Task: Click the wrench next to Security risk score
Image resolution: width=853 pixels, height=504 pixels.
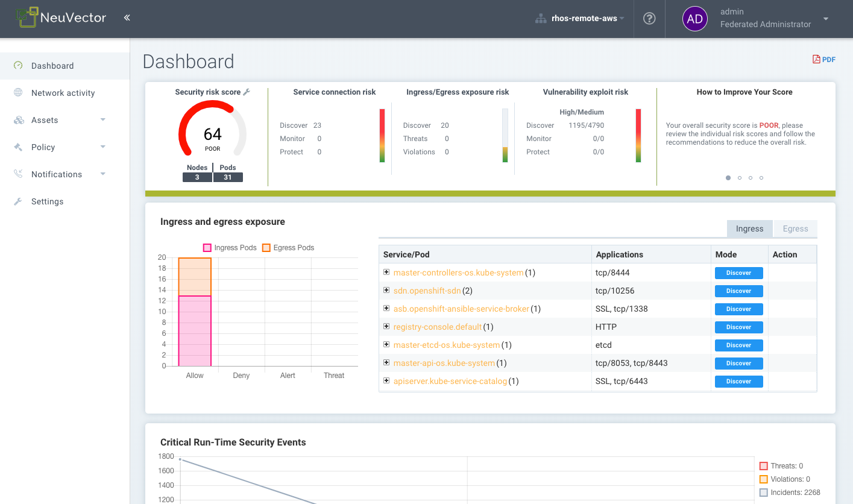Action: [246, 92]
